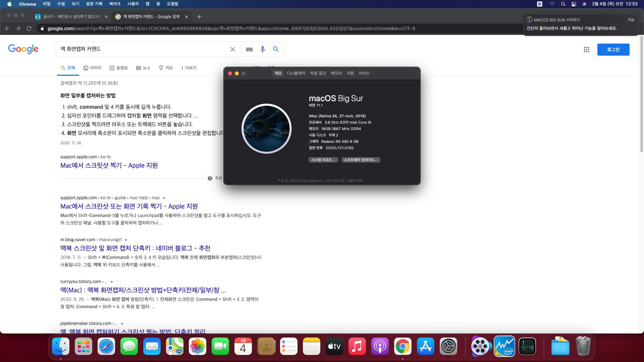
Task: Open Mail app in dock
Action: [152, 346]
